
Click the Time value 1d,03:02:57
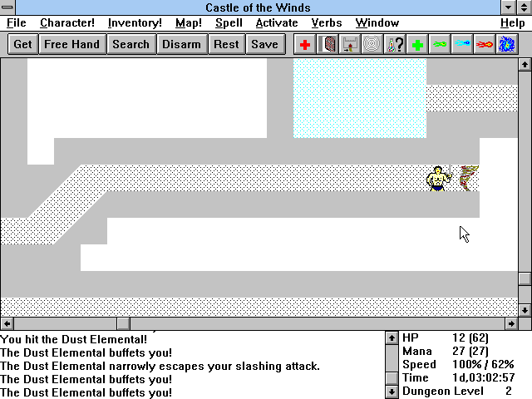(484, 377)
